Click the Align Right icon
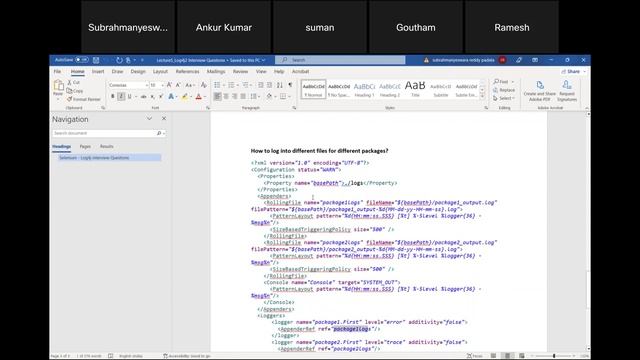Viewport: 640px width, 360px height. pyautogui.click(x=235, y=96)
